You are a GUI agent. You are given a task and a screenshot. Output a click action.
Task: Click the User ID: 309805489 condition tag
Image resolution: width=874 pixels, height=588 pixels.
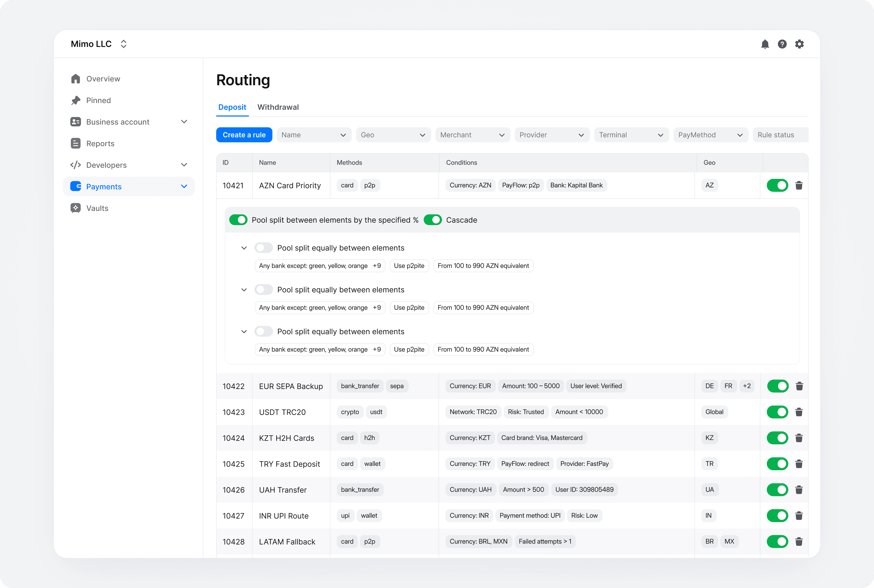[x=584, y=490]
